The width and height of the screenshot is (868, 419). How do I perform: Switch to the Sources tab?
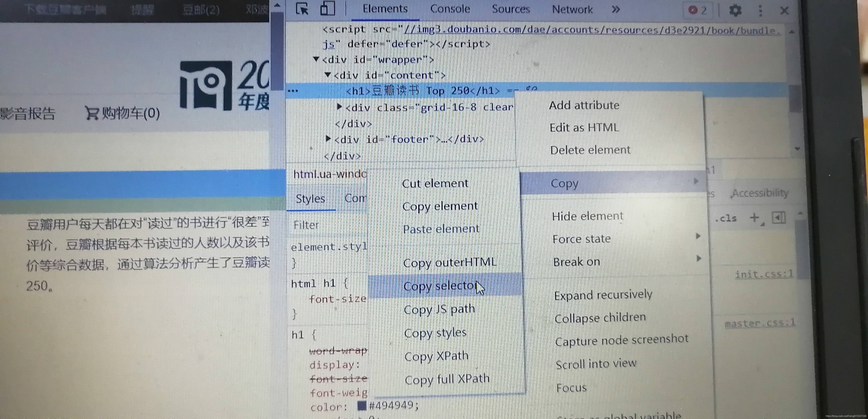(x=510, y=9)
